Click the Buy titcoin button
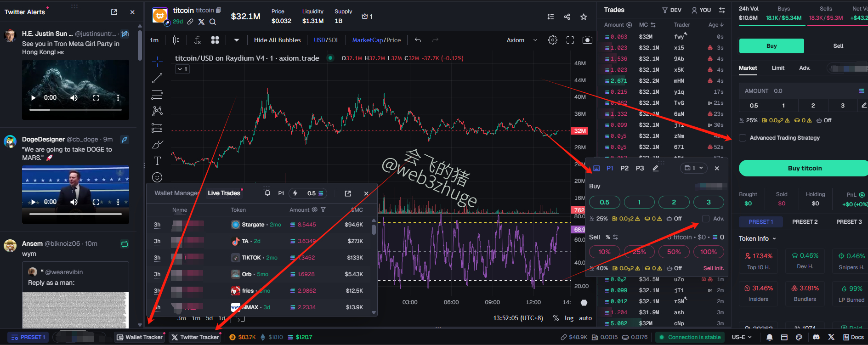Viewport: 868px width, 345px height. 805,168
